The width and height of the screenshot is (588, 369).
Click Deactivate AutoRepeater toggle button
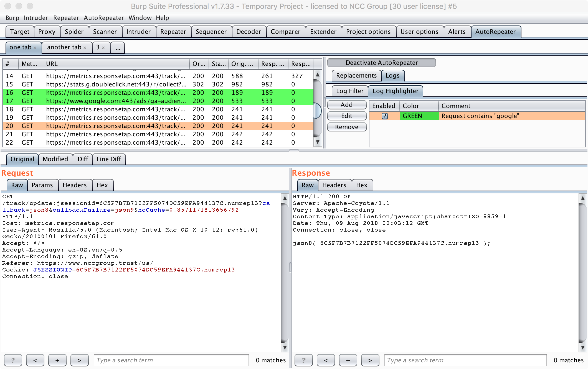pyautogui.click(x=381, y=63)
